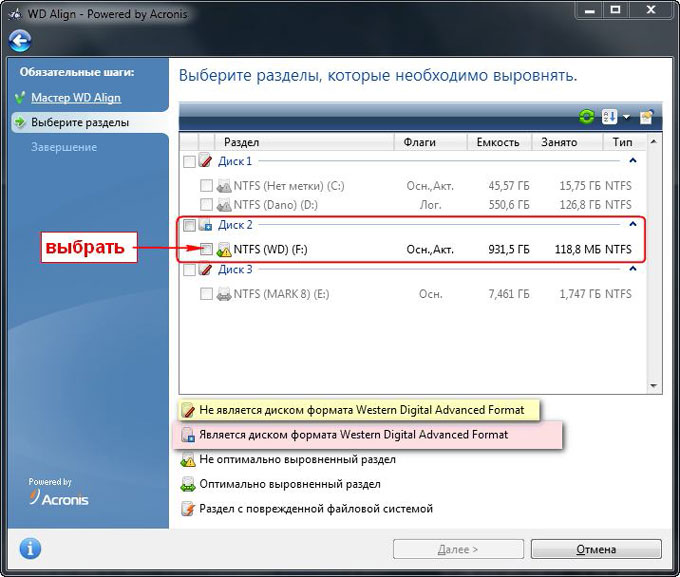Select the NTFS (WD) (F:) partition checkbox
The height and width of the screenshot is (577, 680).
pyautogui.click(x=206, y=249)
